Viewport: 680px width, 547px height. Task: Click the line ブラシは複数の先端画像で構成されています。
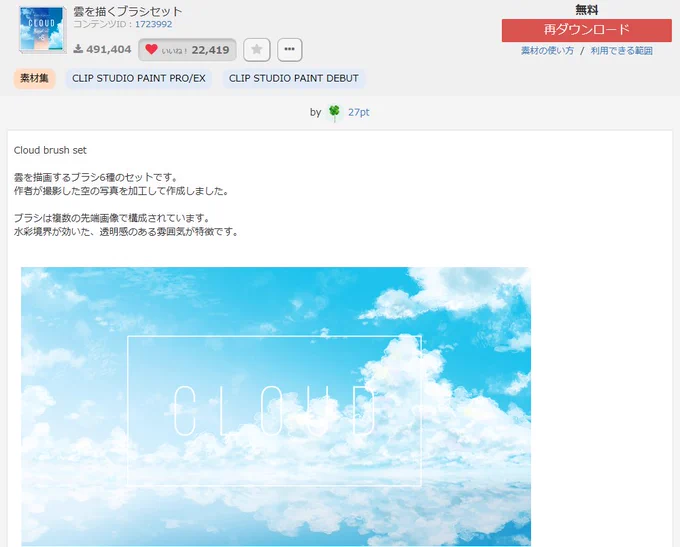(112, 218)
